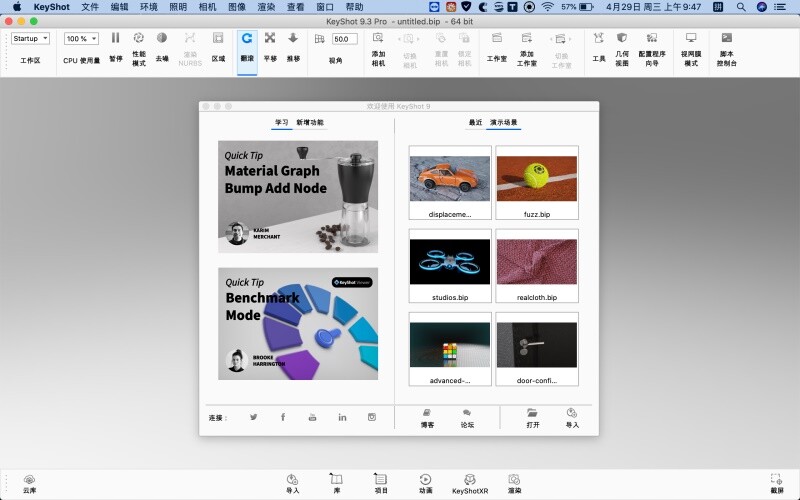
Task: Open the Material Graph Bump Add Node tip
Action: tap(298, 196)
